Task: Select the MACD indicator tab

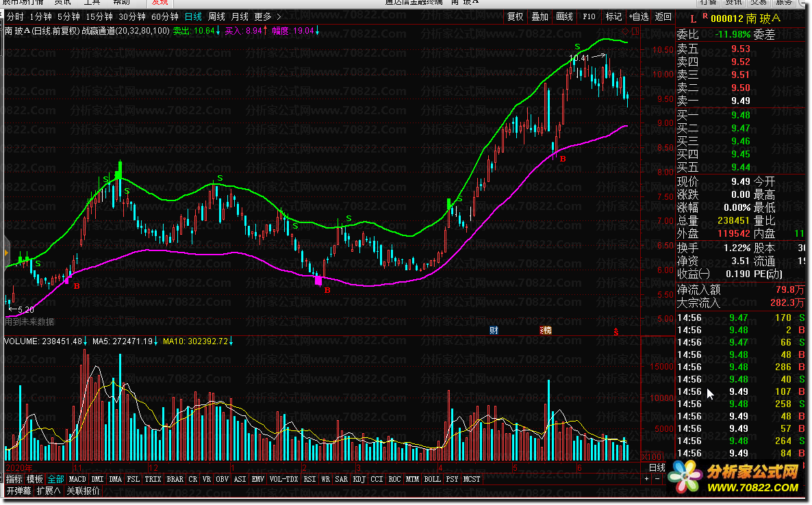Action: [77, 479]
